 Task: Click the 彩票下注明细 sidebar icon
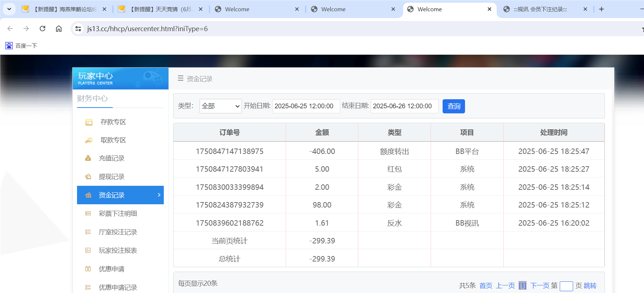[x=88, y=214]
